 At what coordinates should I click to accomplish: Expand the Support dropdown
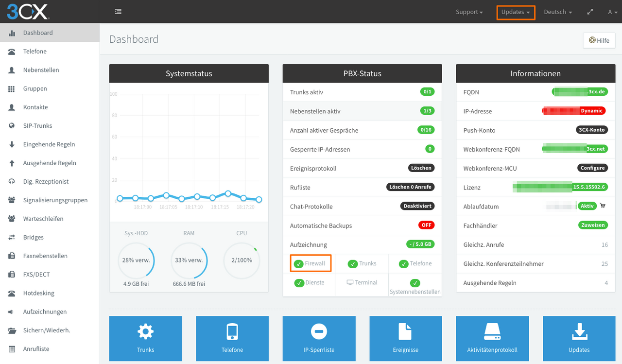pos(469,12)
